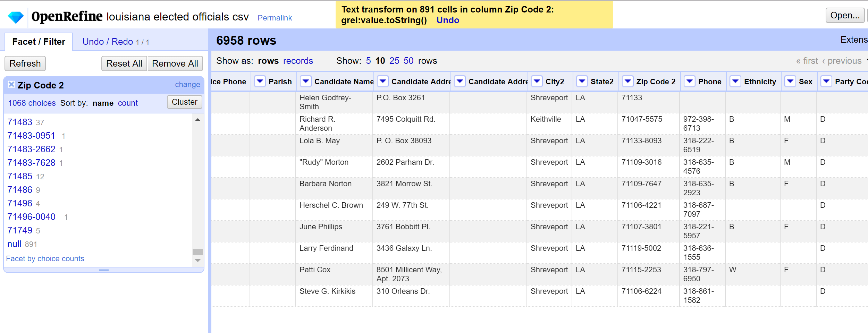This screenshot has width=868, height=333.
Task: Open the Parish column menu
Action: (x=260, y=82)
